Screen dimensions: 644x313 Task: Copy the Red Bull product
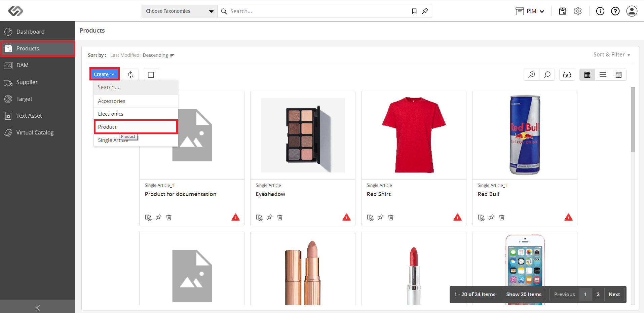[x=481, y=218]
